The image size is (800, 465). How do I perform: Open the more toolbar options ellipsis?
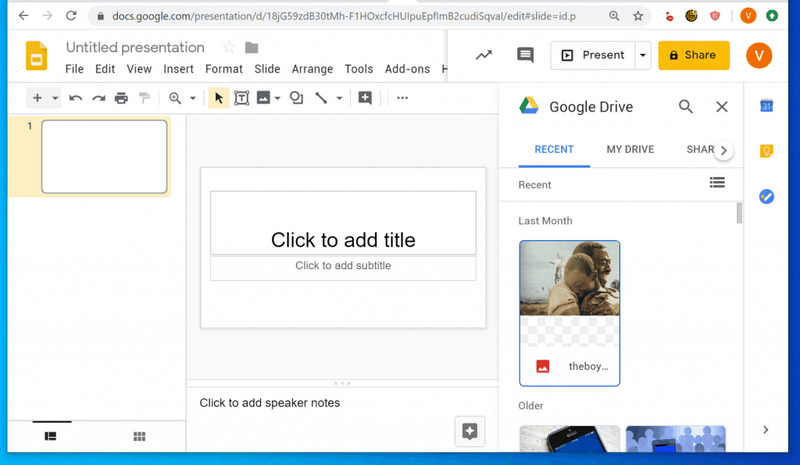pos(403,97)
